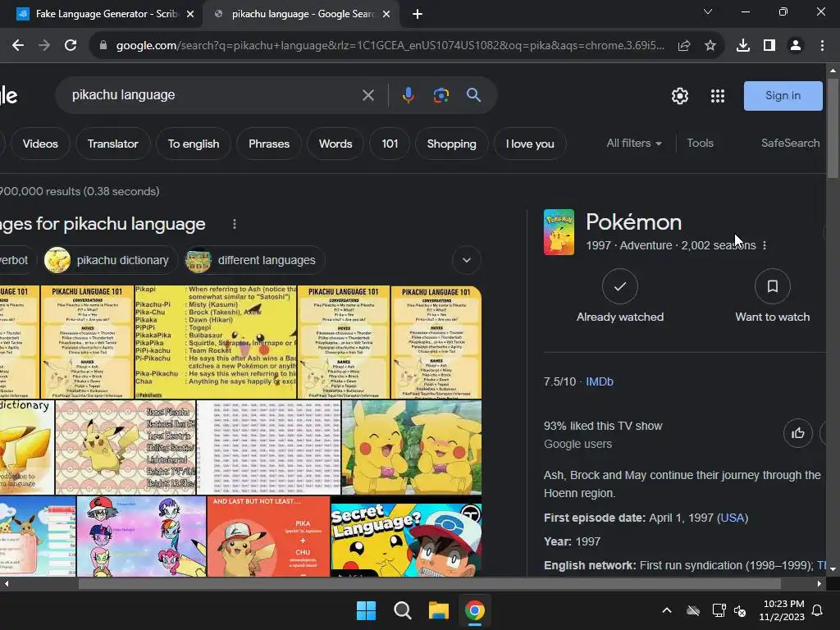Open more options for images section
The width and height of the screenshot is (840, 630).
tap(234, 224)
